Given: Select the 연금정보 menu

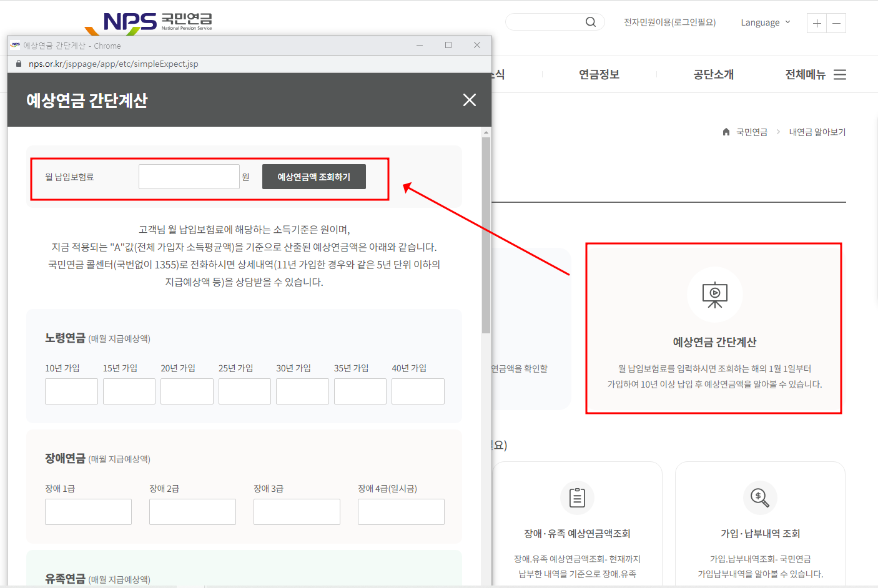Looking at the screenshot, I should (600, 74).
